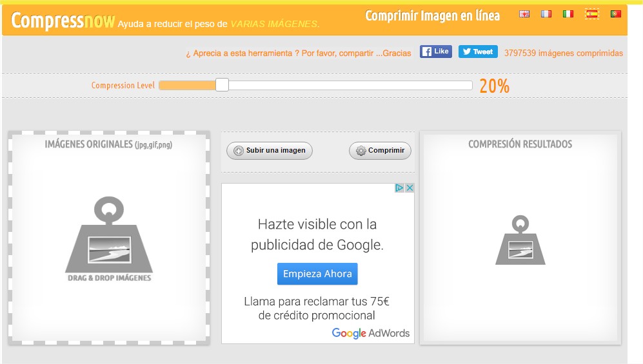Click the AdChoices triangle icon on the ad
The height and width of the screenshot is (364, 643).
(x=400, y=188)
